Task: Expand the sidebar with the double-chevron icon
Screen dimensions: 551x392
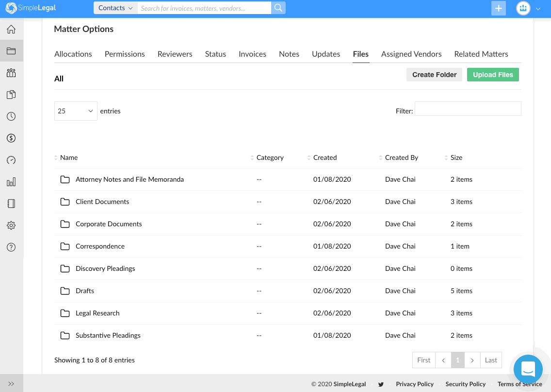Action: pos(11,384)
